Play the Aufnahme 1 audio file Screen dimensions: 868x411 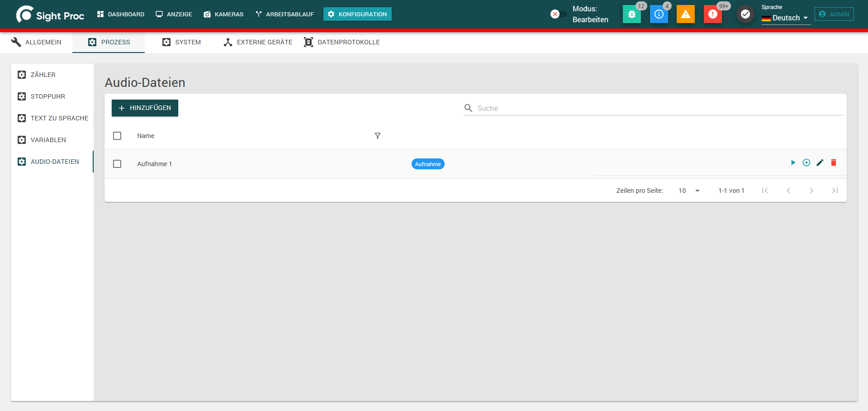793,162
